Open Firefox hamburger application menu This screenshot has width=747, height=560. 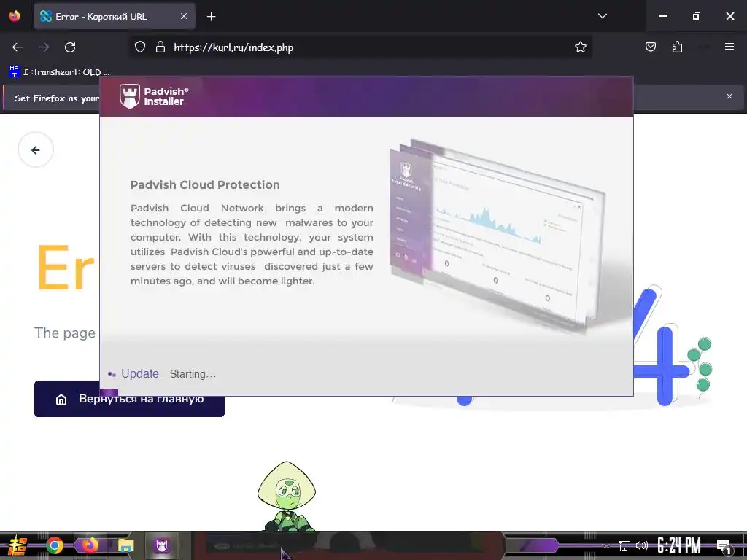tap(729, 47)
